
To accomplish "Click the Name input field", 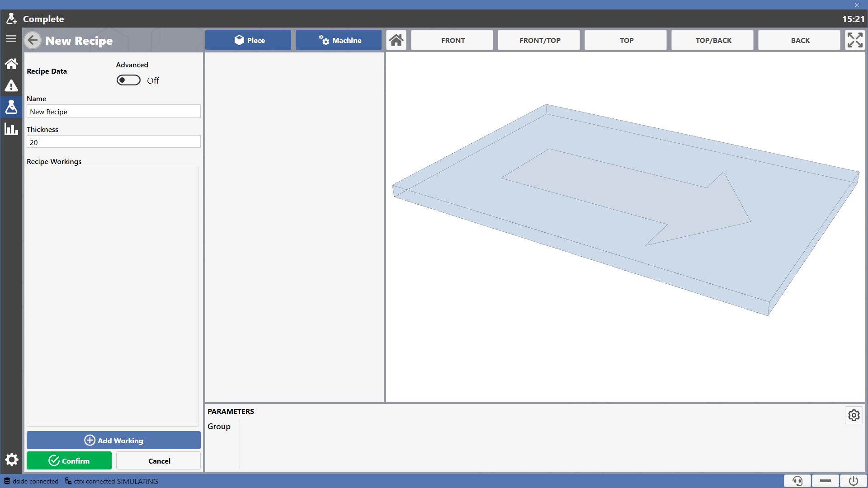I will pos(113,112).
